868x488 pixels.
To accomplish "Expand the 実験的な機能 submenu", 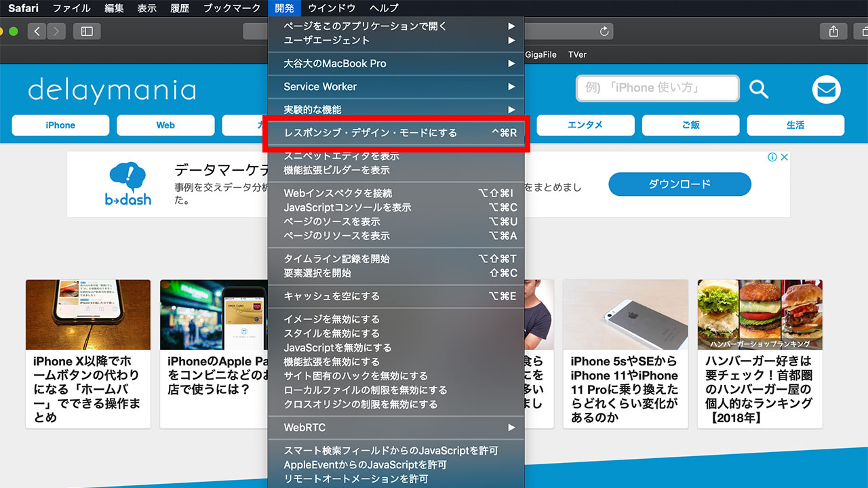I will click(396, 109).
